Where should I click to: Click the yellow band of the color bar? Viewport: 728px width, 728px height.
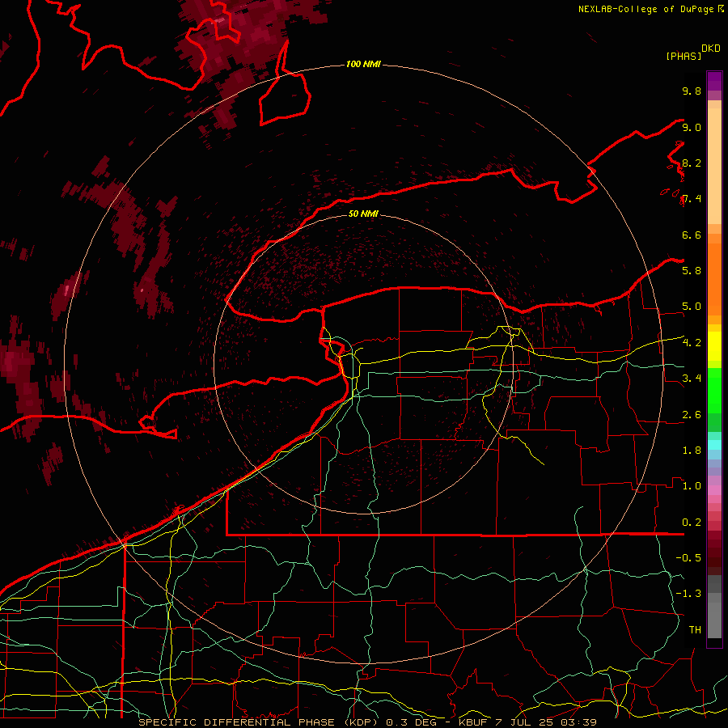714,346
